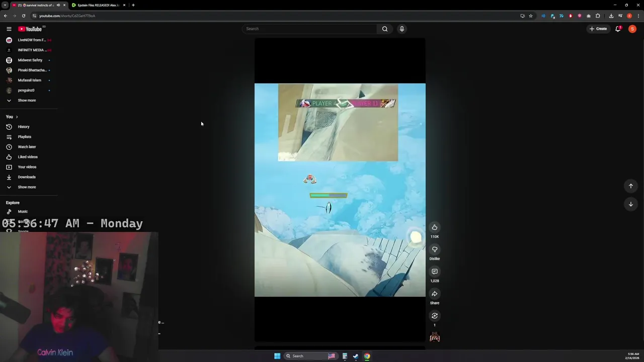Viewport: 644px width, 362px height.
Task: Start voice search with the microphone icon
Action: point(401,29)
